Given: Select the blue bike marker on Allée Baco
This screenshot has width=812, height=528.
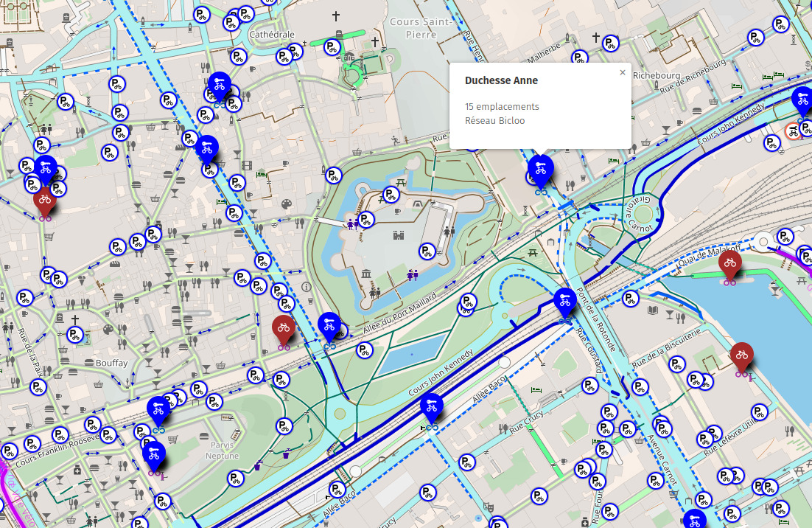Looking at the screenshot, I should pos(432,409).
